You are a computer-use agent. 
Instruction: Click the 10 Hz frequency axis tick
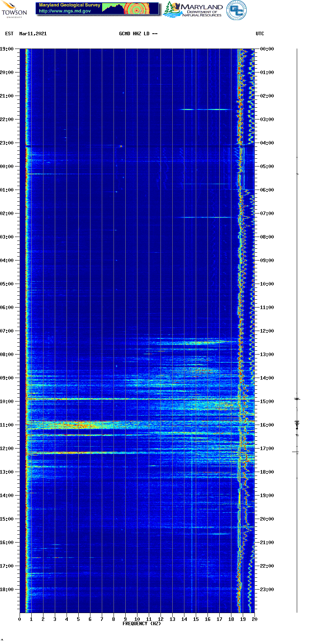click(137, 619)
